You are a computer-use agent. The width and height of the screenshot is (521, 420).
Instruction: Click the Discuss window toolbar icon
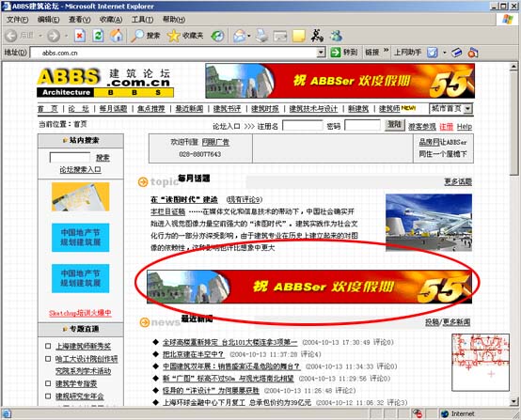pyautogui.click(x=280, y=36)
